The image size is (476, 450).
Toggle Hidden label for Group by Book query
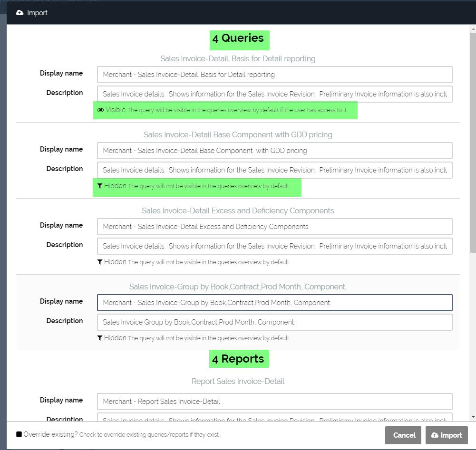(115, 338)
